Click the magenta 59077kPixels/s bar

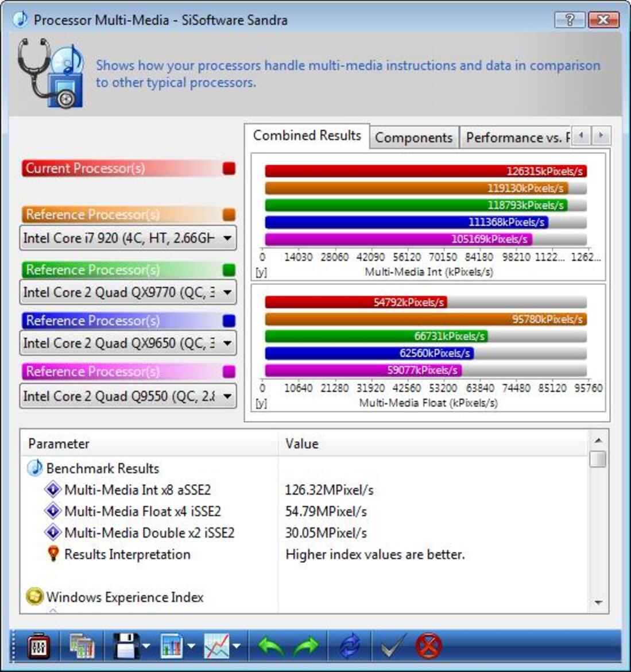click(363, 370)
